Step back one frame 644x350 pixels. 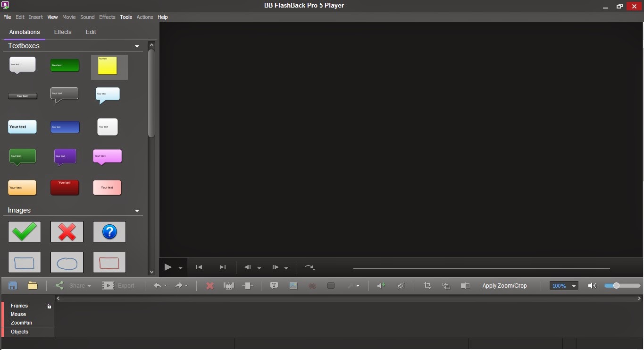[x=248, y=267]
